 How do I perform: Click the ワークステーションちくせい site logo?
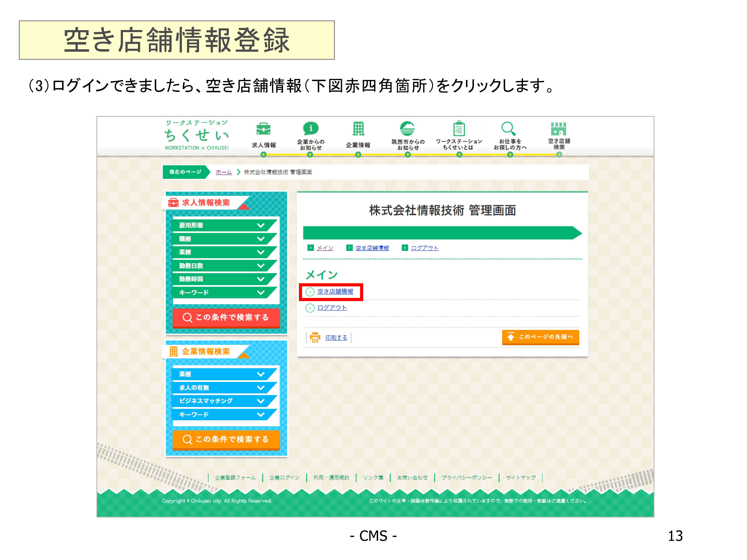197,135
